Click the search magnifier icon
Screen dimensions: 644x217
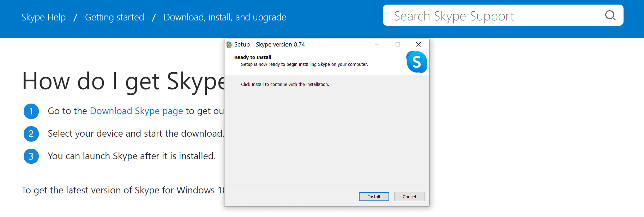coord(610,15)
